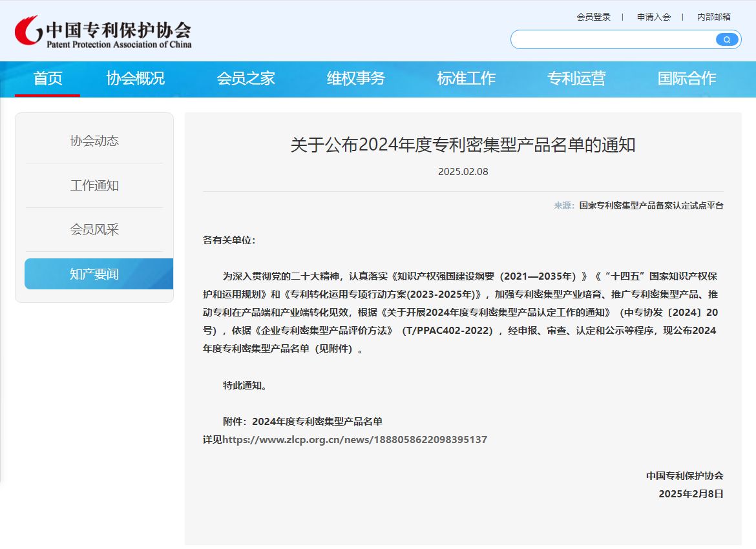Follow the zlcp.org.cn news URL link
Viewport: 756px width, 549px height.
click(355, 440)
